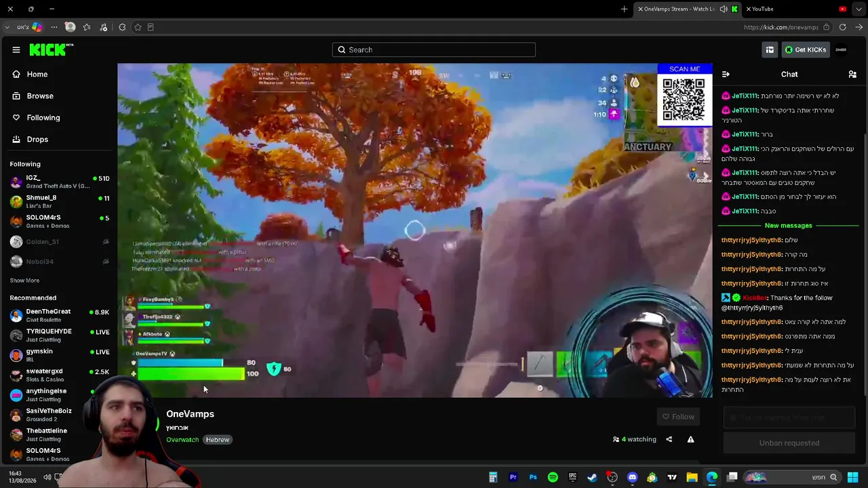The image size is (868, 488).
Task: Report the stream with the warning icon
Action: click(x=690, y=439)
